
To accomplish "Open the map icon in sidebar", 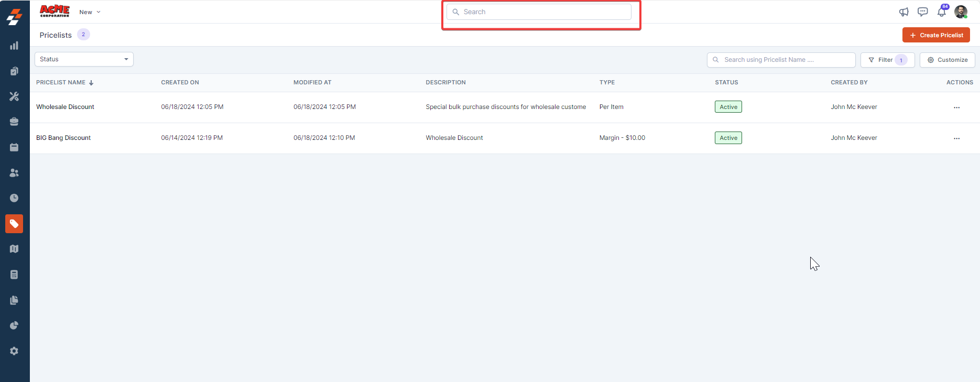I will click(14, 249).
